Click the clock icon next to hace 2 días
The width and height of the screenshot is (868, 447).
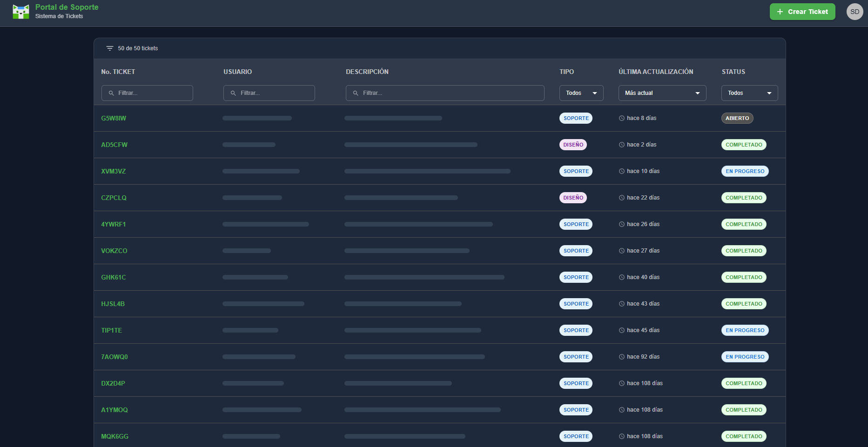click(622, 145)
